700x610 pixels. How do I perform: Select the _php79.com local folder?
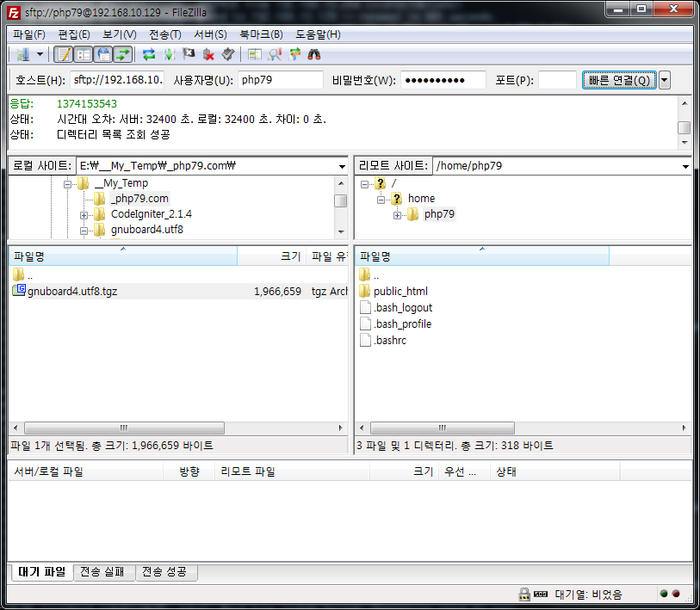[x=139, y=199]
